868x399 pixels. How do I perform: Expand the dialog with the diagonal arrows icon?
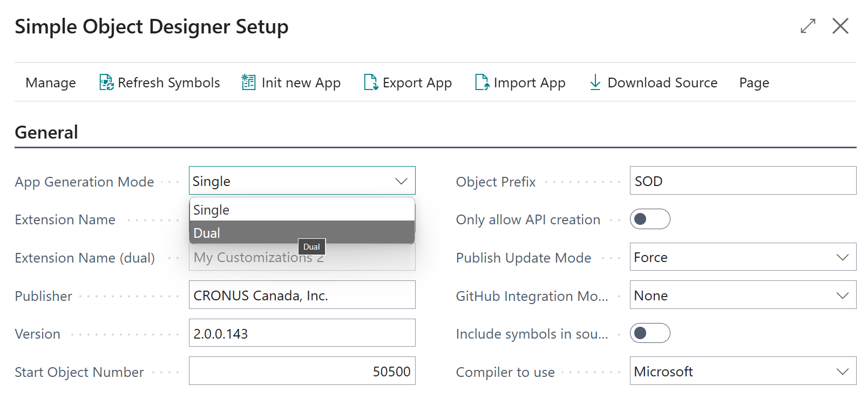click(x=808, y=26)
